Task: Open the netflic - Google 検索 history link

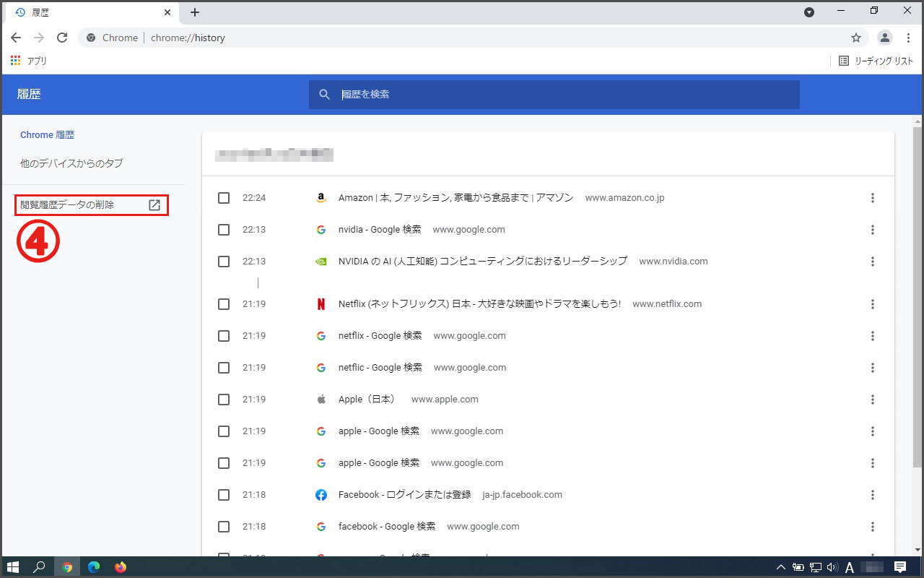Action: click(380, 368)
